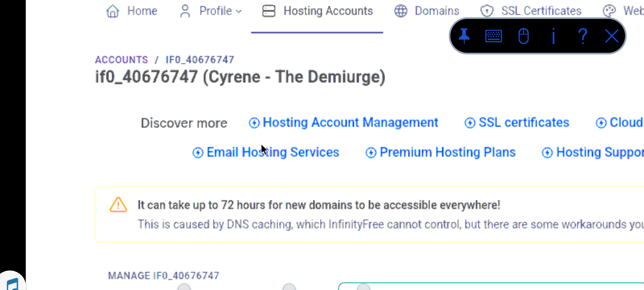Open the keyboard icon in floating toolbar
This screenshot has height=290, width=644.
coord(493,36)
